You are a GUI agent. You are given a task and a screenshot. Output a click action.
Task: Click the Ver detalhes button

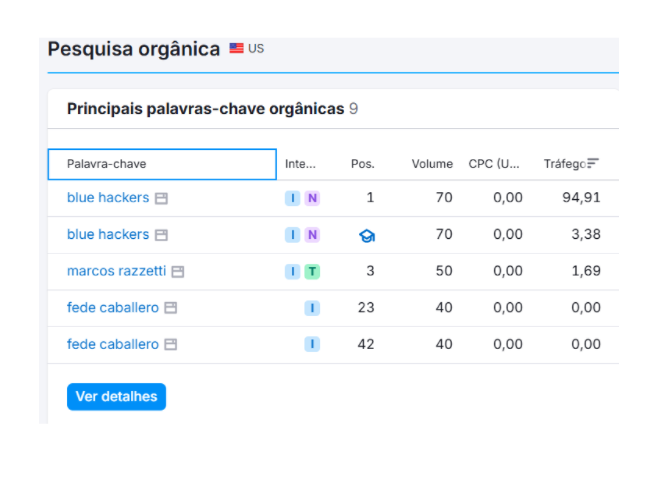[116, 397]
